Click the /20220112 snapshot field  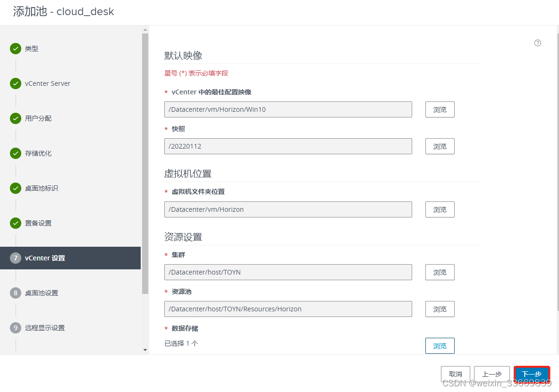point(288,146)
